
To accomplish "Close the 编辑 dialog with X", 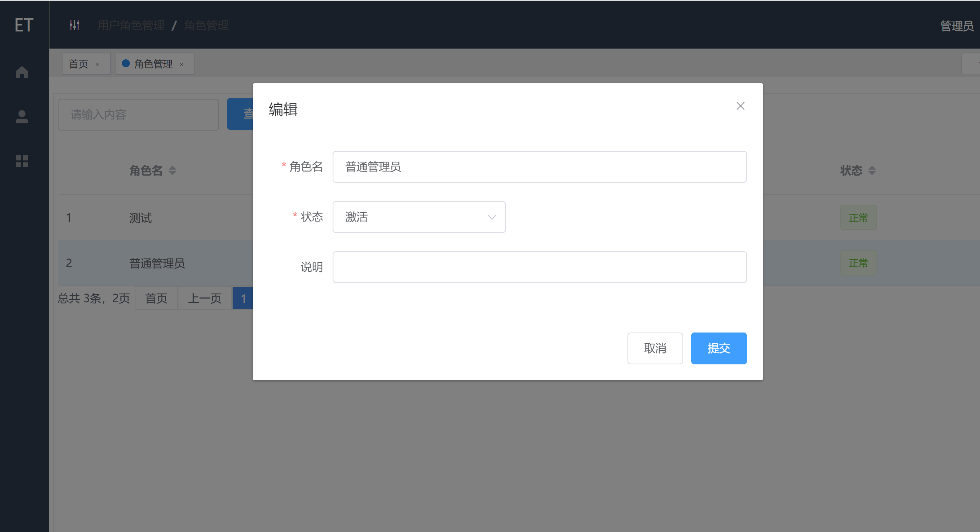I will click(x=740, y=106).
